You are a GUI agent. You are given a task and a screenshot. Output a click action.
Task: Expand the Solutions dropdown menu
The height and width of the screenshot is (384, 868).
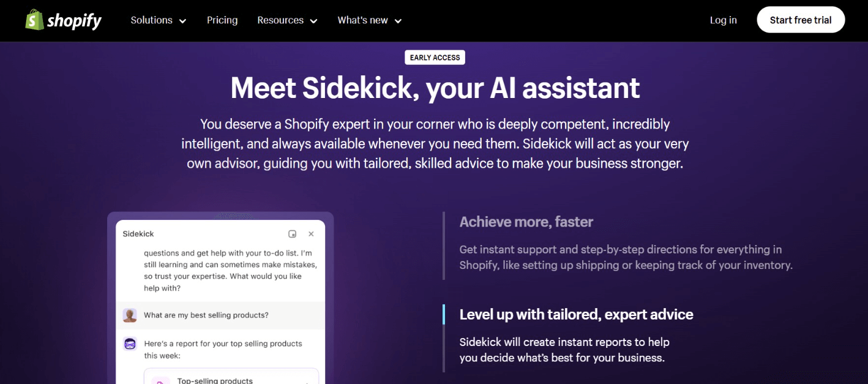[x=159, y=20]
